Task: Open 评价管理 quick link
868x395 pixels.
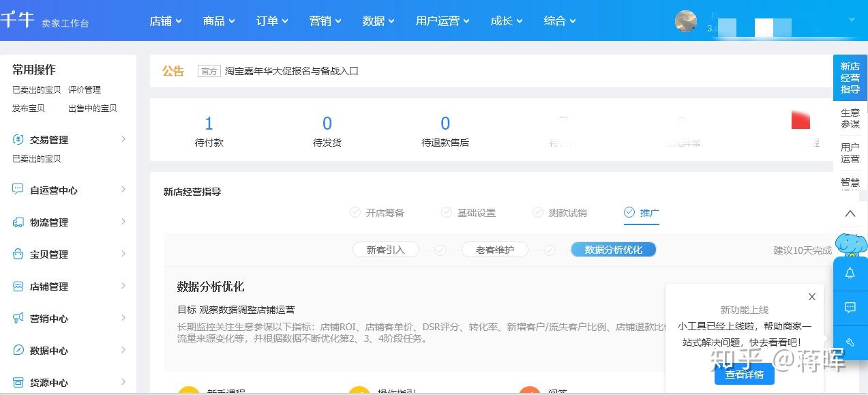Action: [x=85, y=89]
